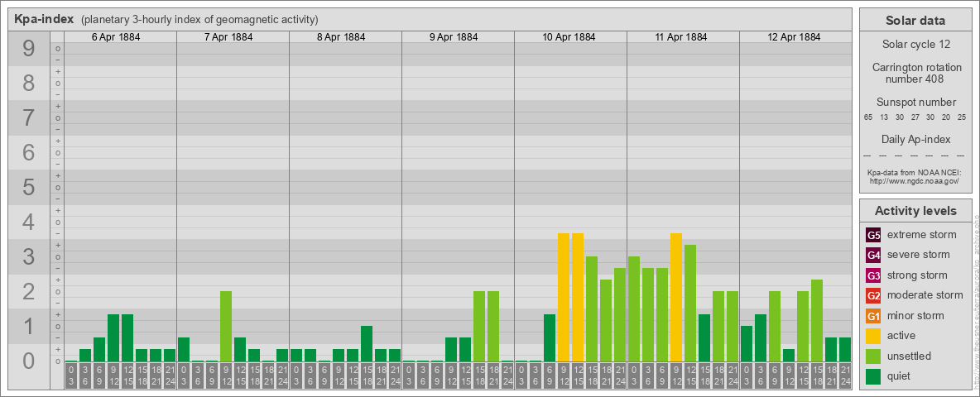Screen dimensions: 980x397
Task: Click the 'active' legend label
Action: click(x=901, y=336)
